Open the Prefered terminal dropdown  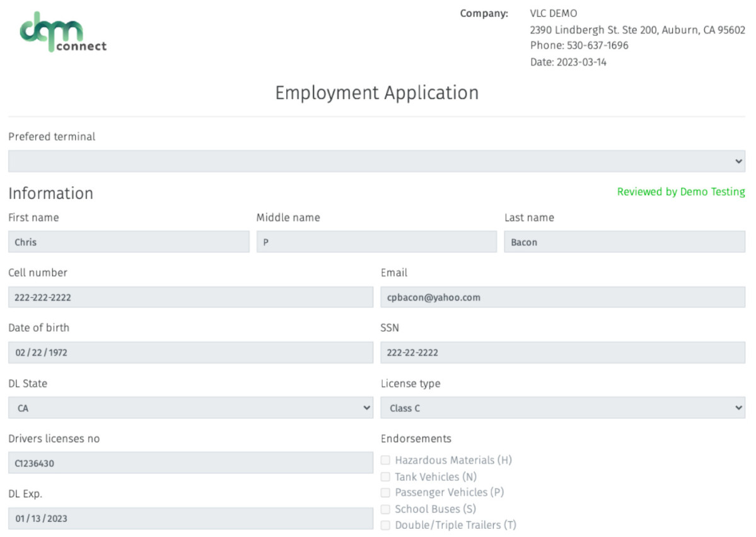pyautogui.click(x=376, y=161)
